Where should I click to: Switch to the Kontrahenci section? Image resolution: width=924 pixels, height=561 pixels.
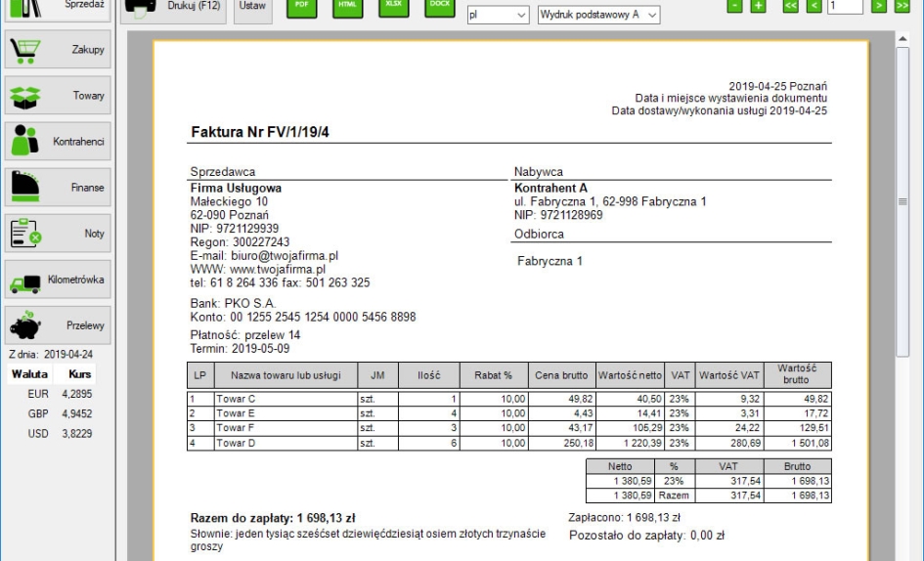tap(58, 142)
